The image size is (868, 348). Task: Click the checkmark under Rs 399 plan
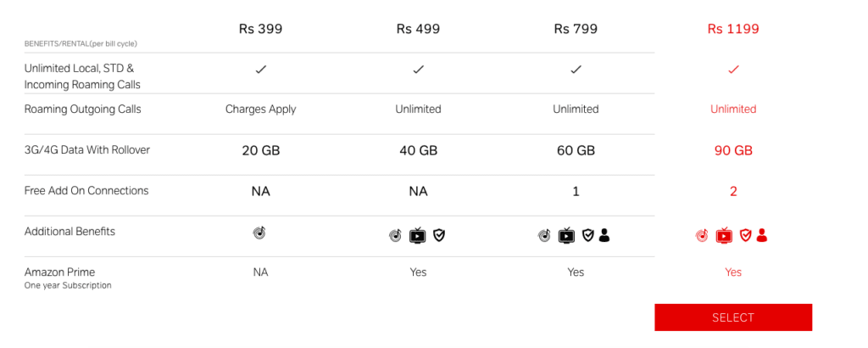click(x=261, y=70)
